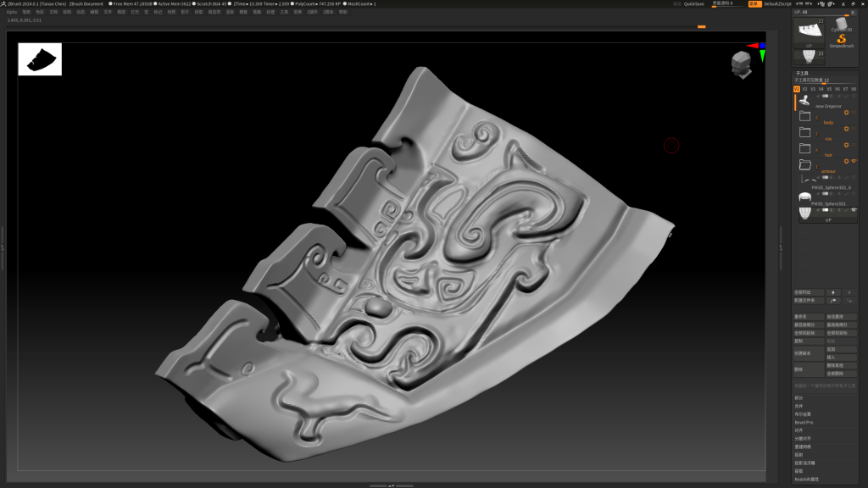Toggle visibility eye of armour folder
This screenshot has width=868, height=488.
854,161
